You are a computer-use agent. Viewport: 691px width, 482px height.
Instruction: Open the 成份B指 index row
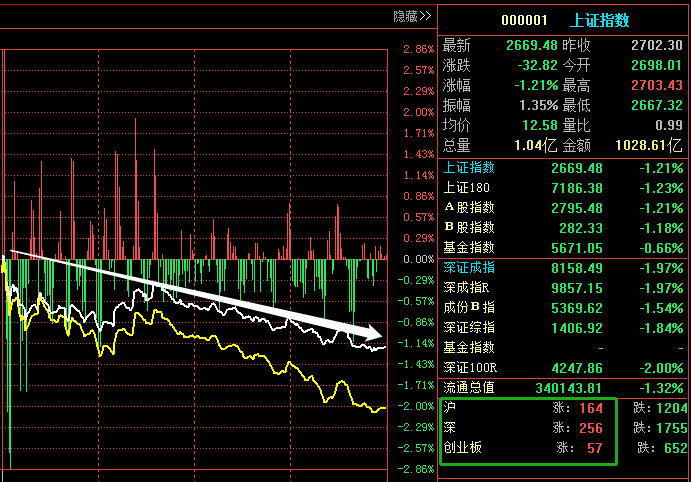click(x=563, y=308)
